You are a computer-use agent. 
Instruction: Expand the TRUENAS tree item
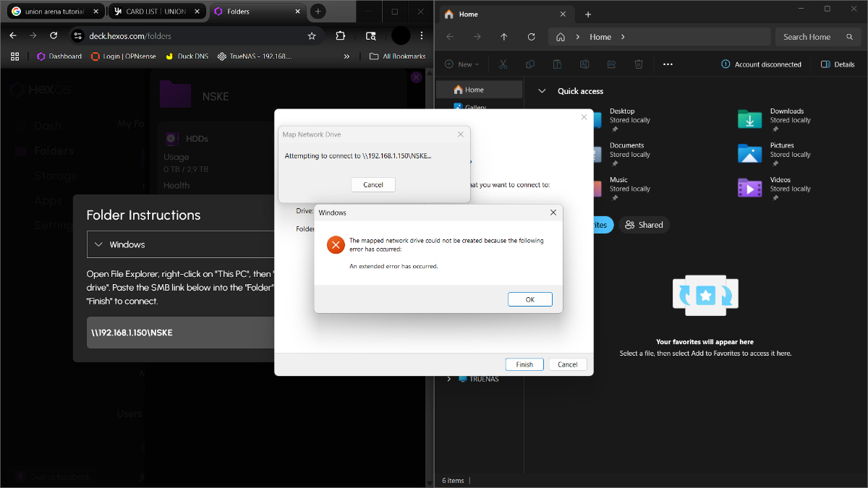(449, 379)
